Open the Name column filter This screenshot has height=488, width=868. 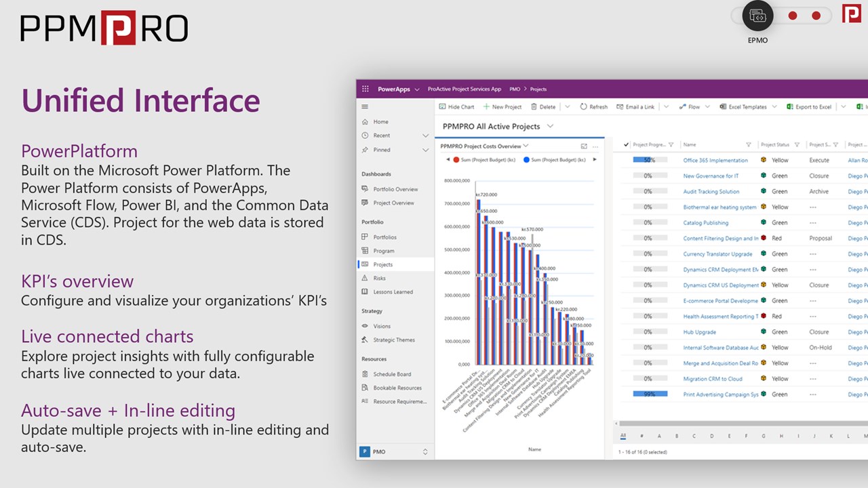tap(749, 144)
